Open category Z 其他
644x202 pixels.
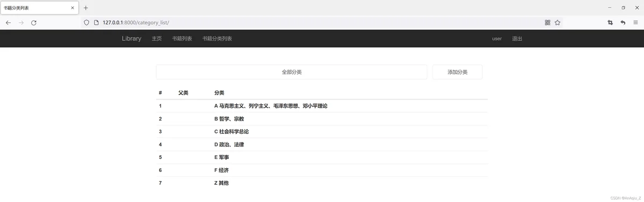tap(222, 183)
